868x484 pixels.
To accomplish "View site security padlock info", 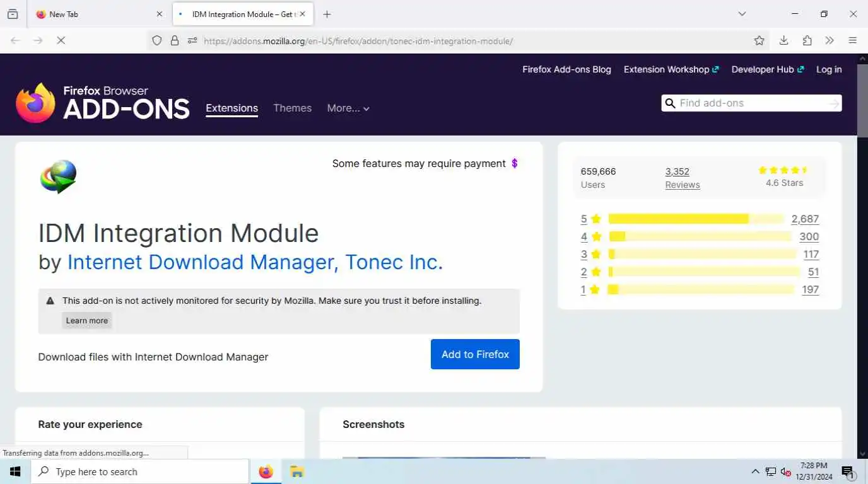I will (x=175, y=40).
